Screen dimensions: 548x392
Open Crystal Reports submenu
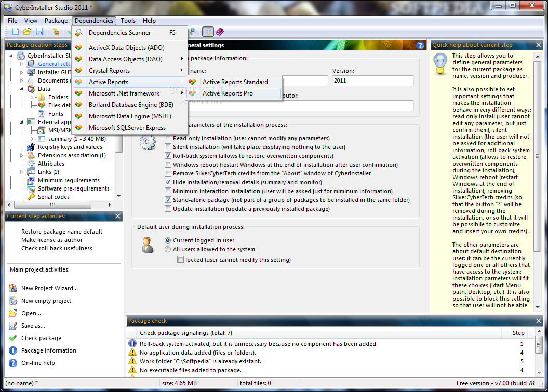pos(130,70)
